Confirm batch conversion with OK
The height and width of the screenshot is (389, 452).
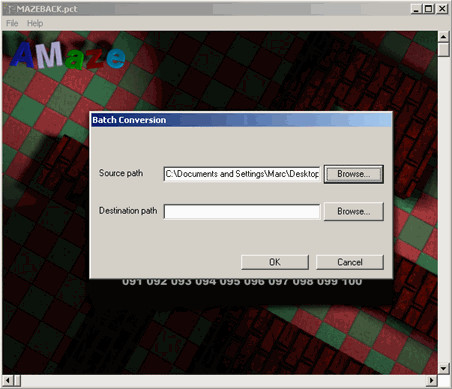pos(275,262)
